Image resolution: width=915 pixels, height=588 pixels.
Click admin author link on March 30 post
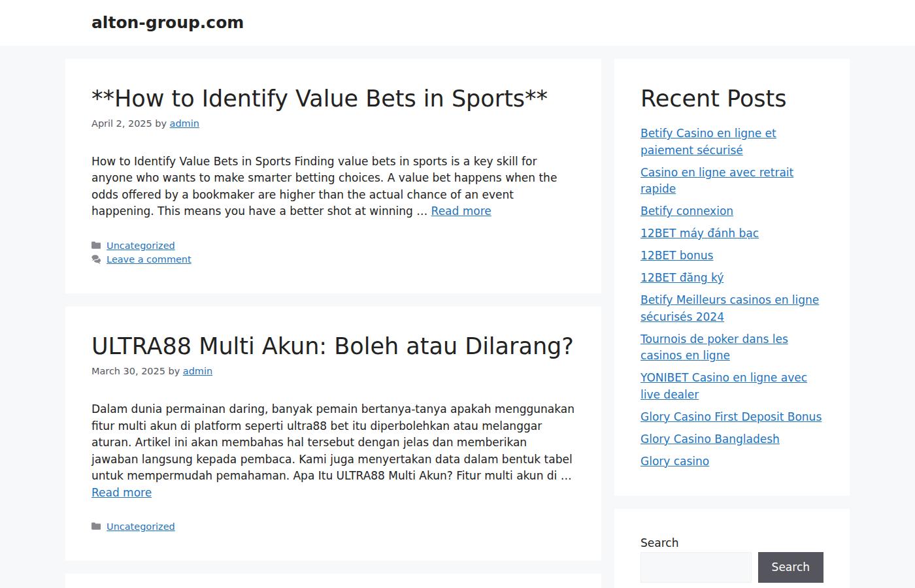click(x=197, y=371)
